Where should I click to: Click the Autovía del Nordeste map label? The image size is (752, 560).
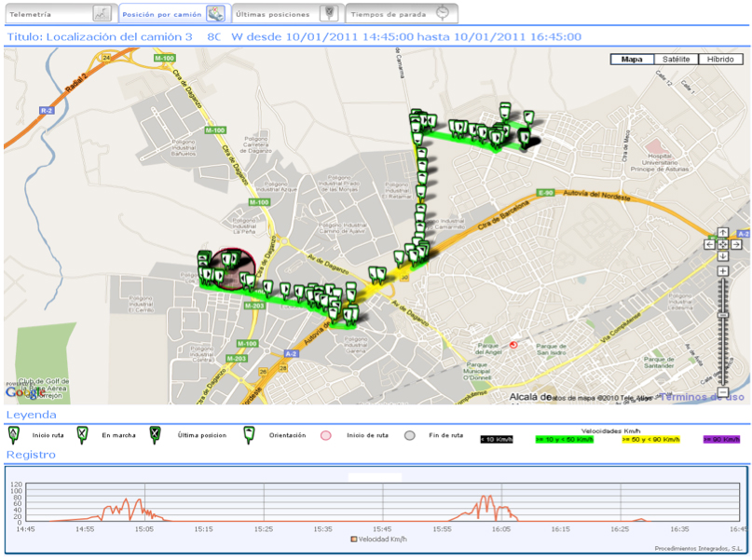click(x=596, y=195)
